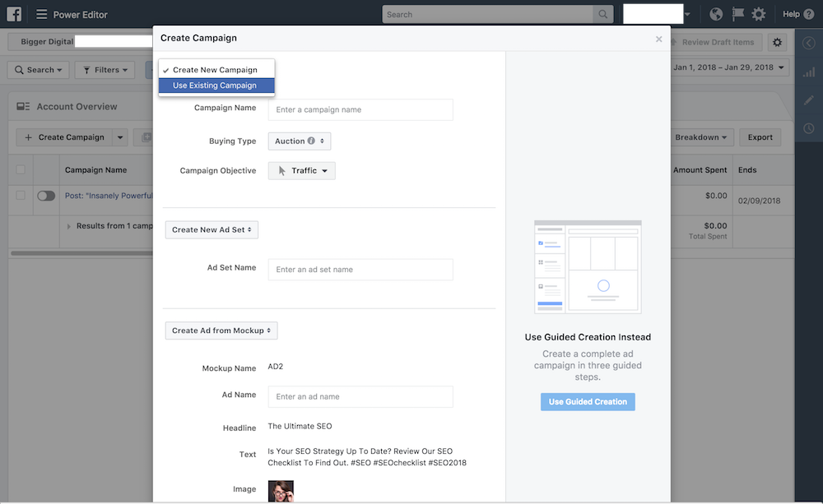Expand Results from 1 campaign row
Viewport: 823px width, 504px height.
click(69, 226)
